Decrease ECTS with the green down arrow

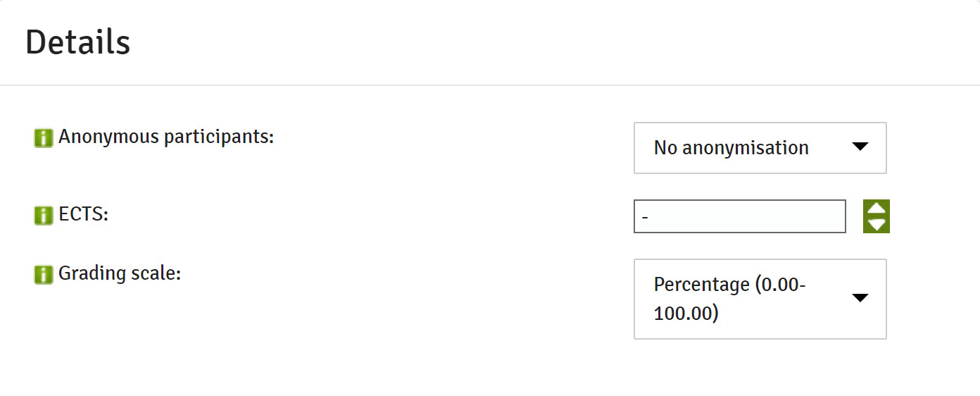[x=877, y=225]
